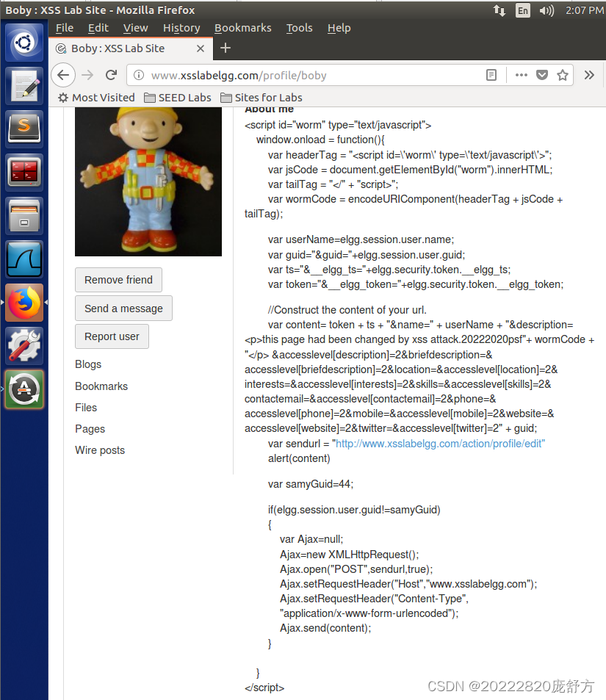Show site information icon in URL bar

(139, 75)
